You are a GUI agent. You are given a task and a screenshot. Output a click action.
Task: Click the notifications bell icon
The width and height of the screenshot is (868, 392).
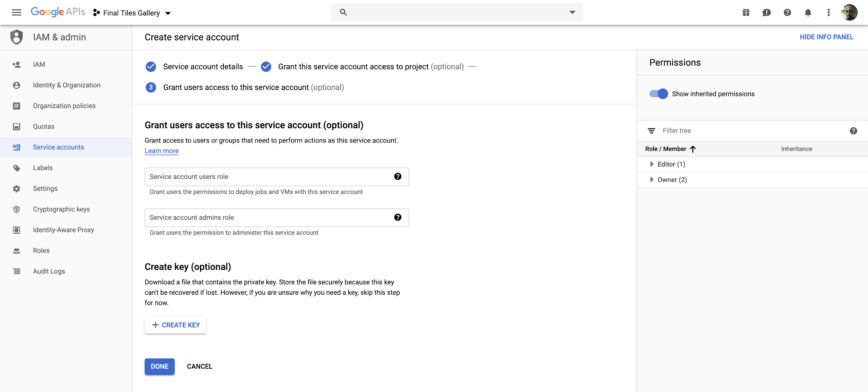point(808,13)
